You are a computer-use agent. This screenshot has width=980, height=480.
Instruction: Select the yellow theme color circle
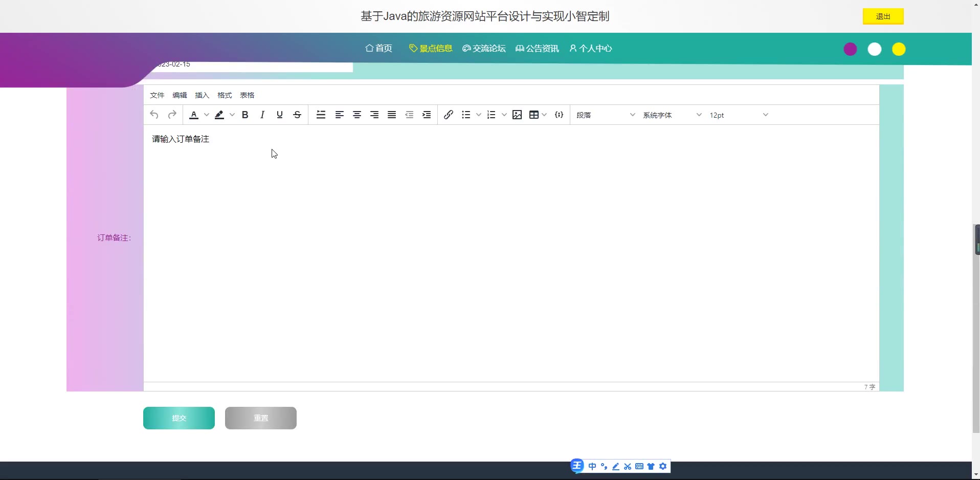coord(899,49)
